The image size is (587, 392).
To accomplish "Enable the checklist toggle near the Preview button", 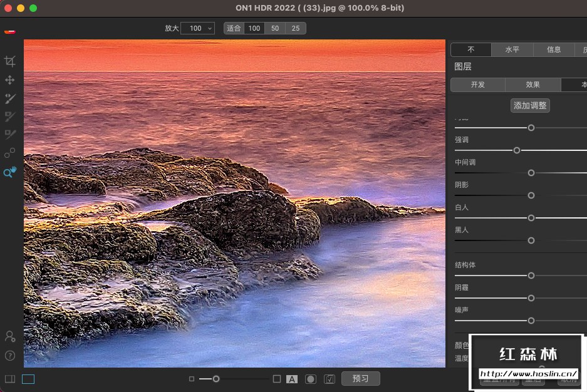I will tap(328, 378).
